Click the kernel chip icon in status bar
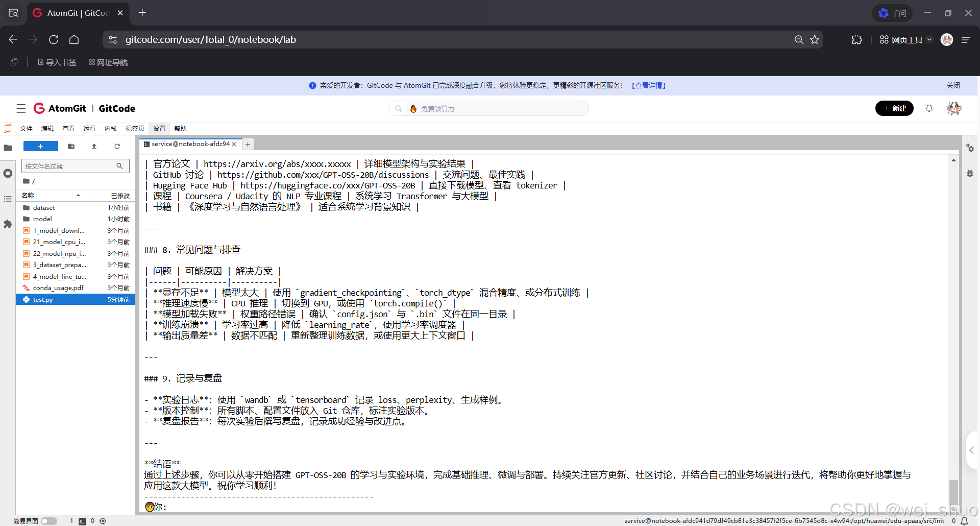 [103, 521]
